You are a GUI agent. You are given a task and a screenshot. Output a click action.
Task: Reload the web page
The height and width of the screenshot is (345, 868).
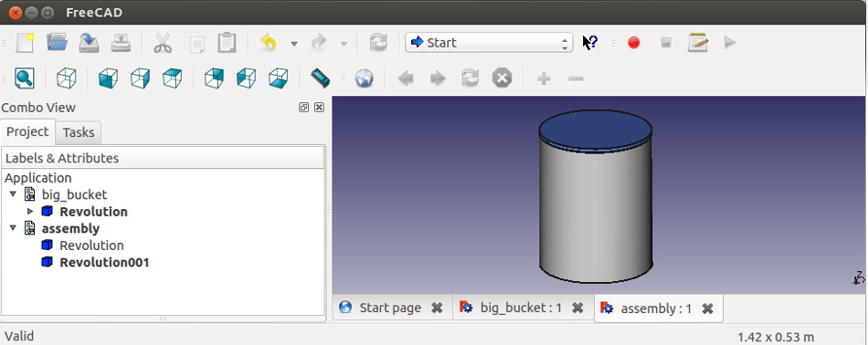(470, 78)
